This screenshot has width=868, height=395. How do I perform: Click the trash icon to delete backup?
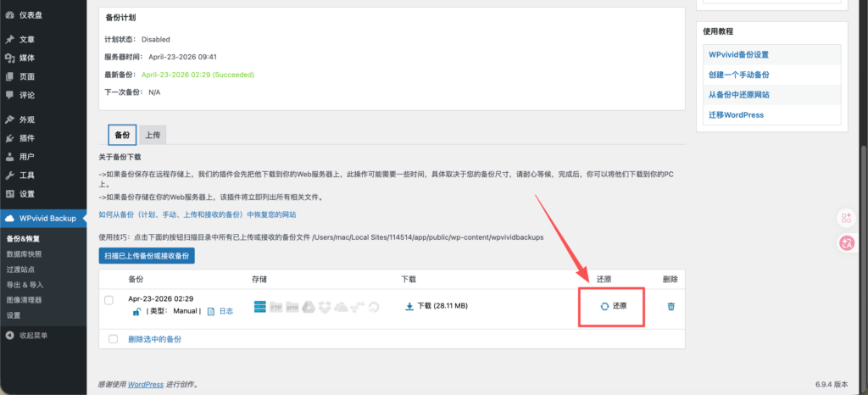click(x=671, y=306)
